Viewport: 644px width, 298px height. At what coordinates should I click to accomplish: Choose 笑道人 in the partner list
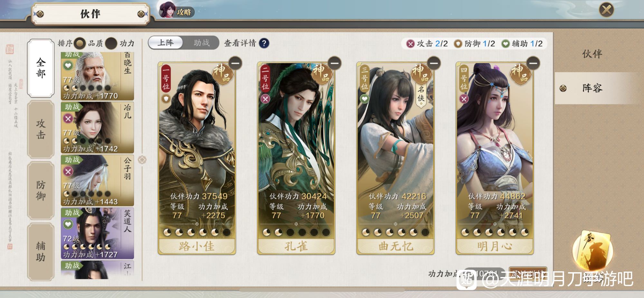(x=97, y=233)
